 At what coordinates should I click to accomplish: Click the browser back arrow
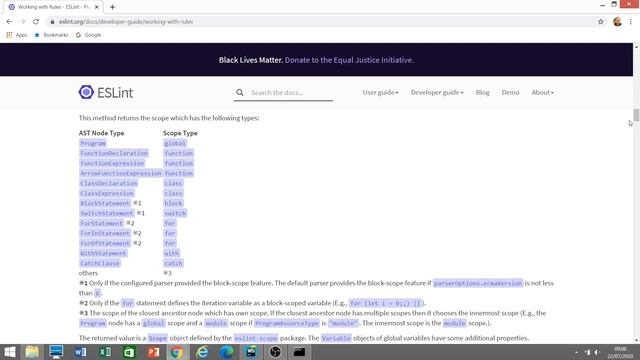tap(9, 22)
